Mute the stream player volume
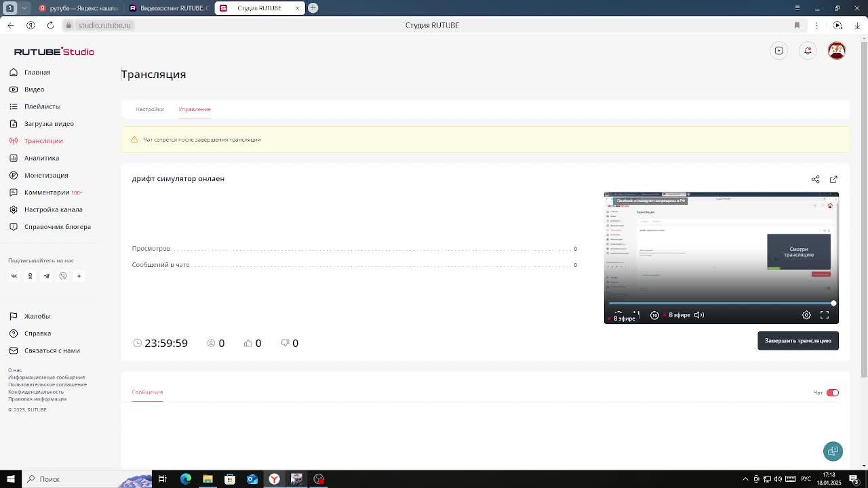The image size is (868, 488). [699, 315]
